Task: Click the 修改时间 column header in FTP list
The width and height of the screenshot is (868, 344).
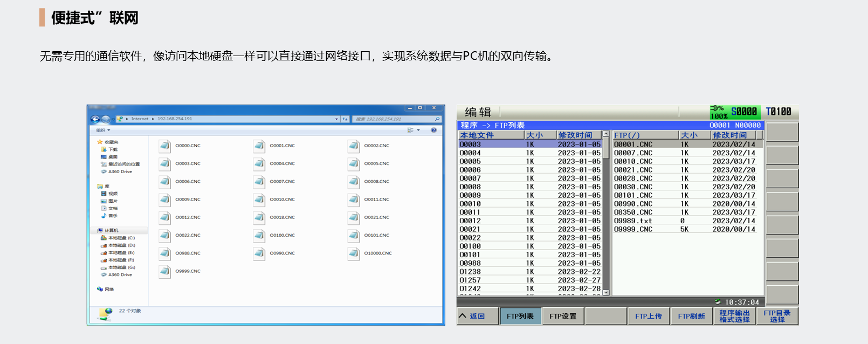Action: tap(729, 135)
